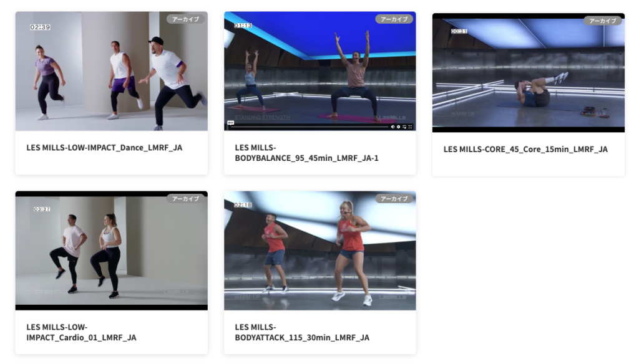Screen dimensions: 639x364
Task: Open the BODYATTACK 115 video thumbnail
Action: click(320, 251)
